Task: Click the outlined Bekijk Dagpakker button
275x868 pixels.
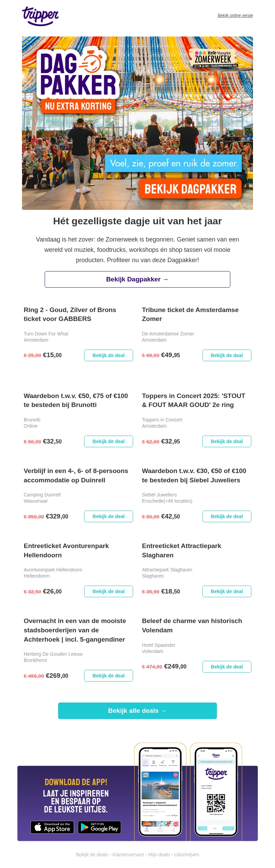Action: 137,279
